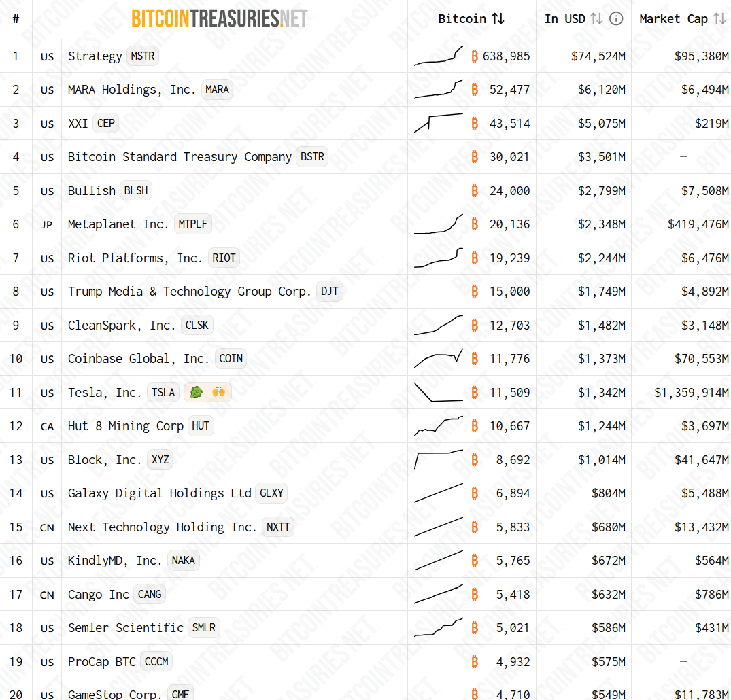Screen dimensions: 731x700
Task: Click the Semler Scientific holdings sparkline
Action: pos(439,628)
